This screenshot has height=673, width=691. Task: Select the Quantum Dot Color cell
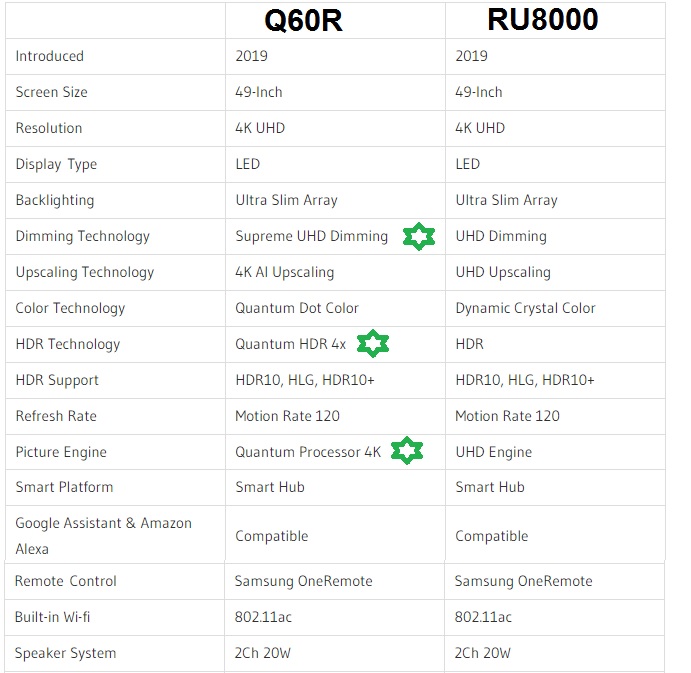coord(297,308)
